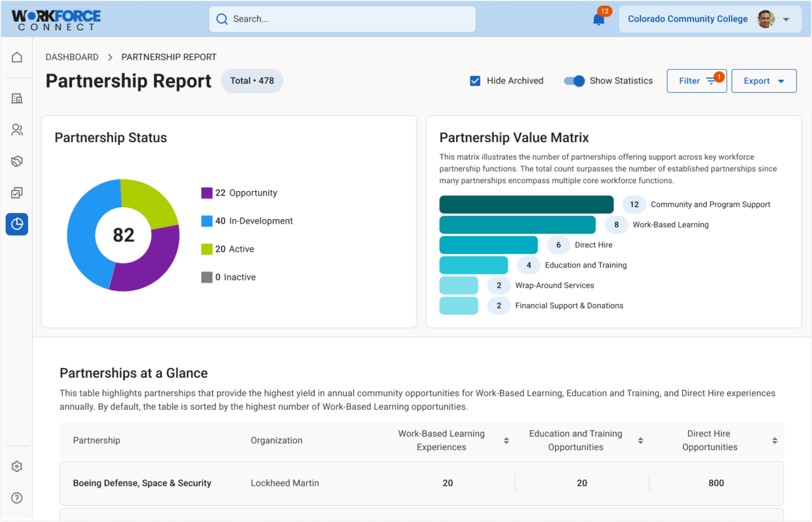Viewport: 812px width, 522px height.
Task: Open the Home icon in the sidebar
Action: tap(17, 57)
